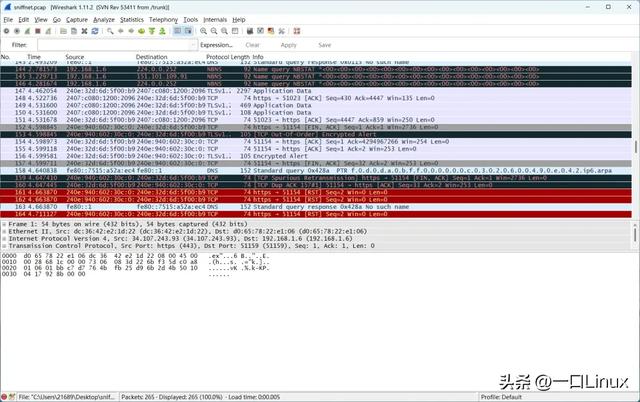The height and width of the screenshot is (402, 640).
Task: Open the filter history dropdown arrow
Action: point(192,45)
